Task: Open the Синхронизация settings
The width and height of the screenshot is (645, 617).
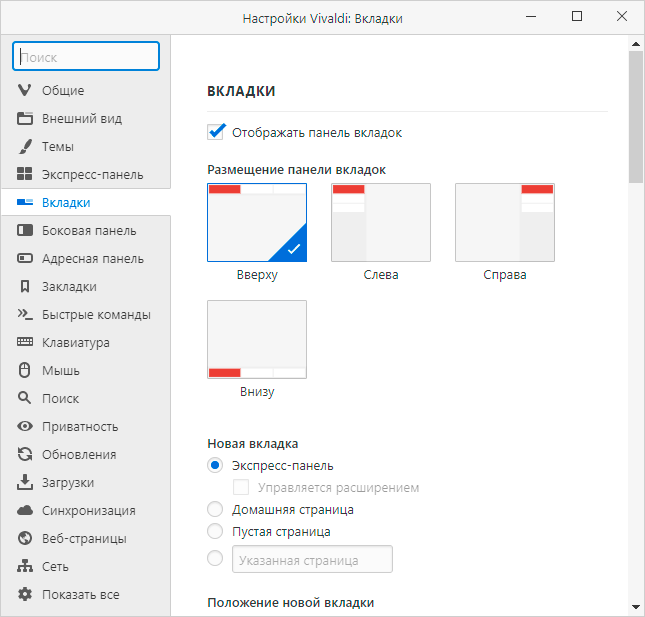Action: tap(86, 510)
